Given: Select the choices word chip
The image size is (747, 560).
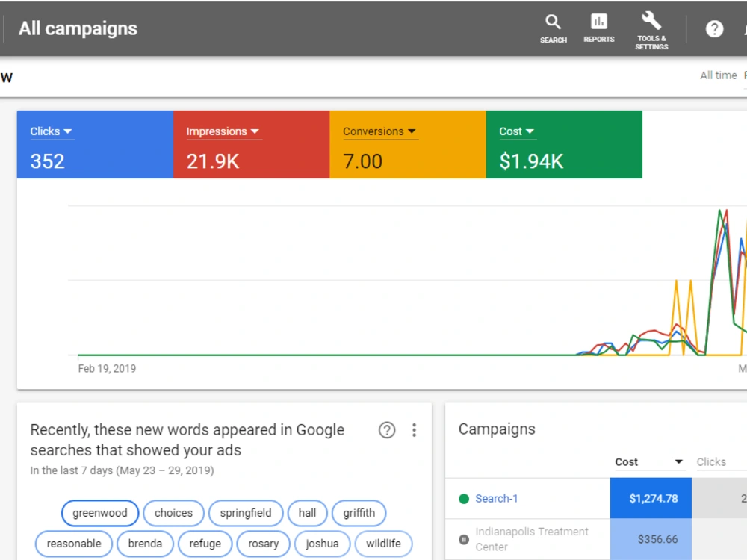Looking at the screenshot, I should pyautogui.click(x=173, y=513).
